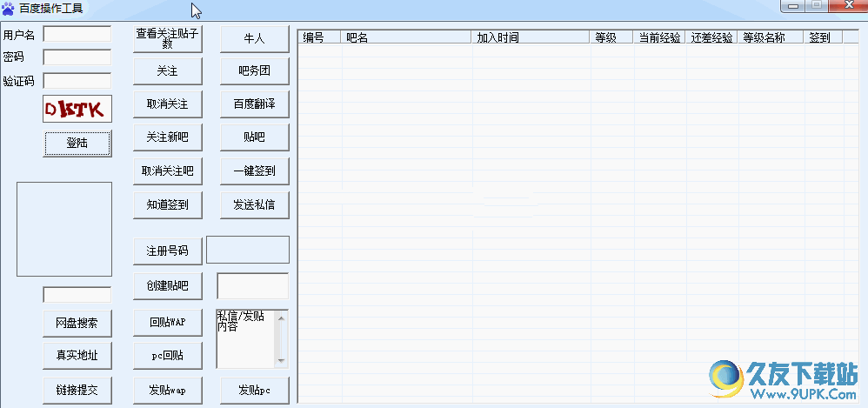Click the Baidu paw title bar icon
The image size is (868, 408).
[x=9, y=9]
